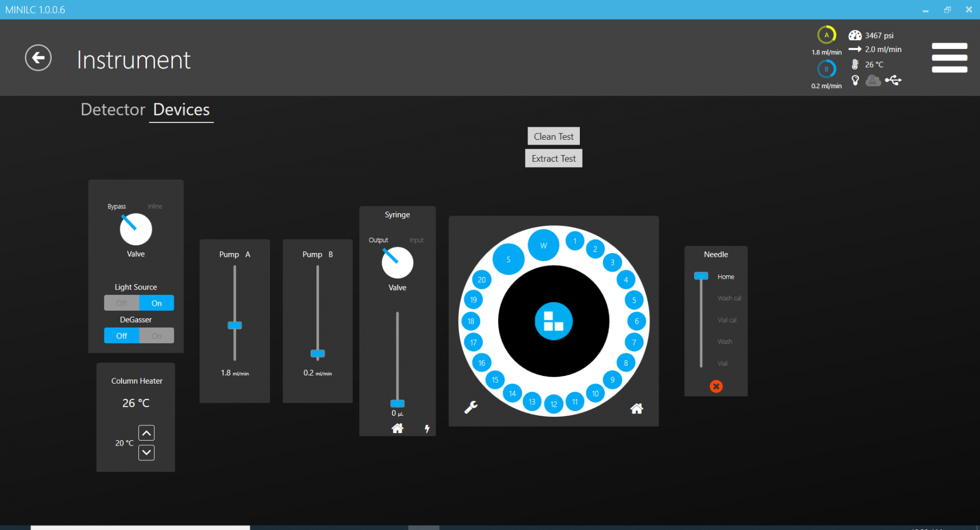
Task: Click the back arrow icon
Action: pos(38,58)
